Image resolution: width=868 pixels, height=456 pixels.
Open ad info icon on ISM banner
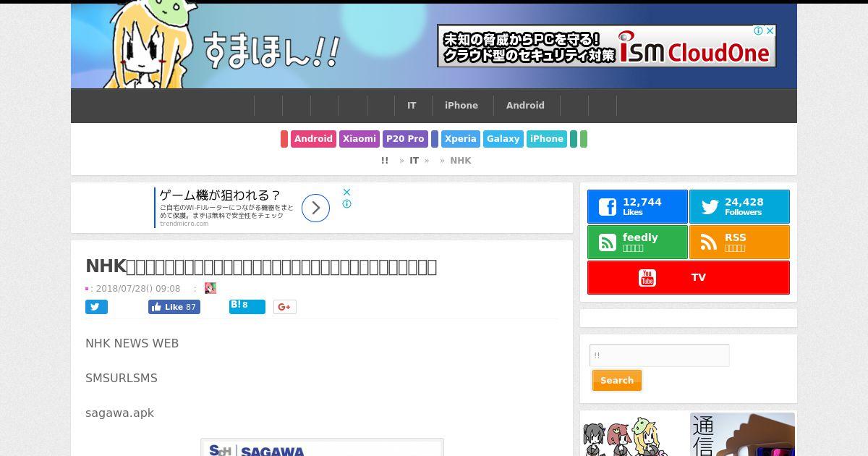[x=759, y=30]
